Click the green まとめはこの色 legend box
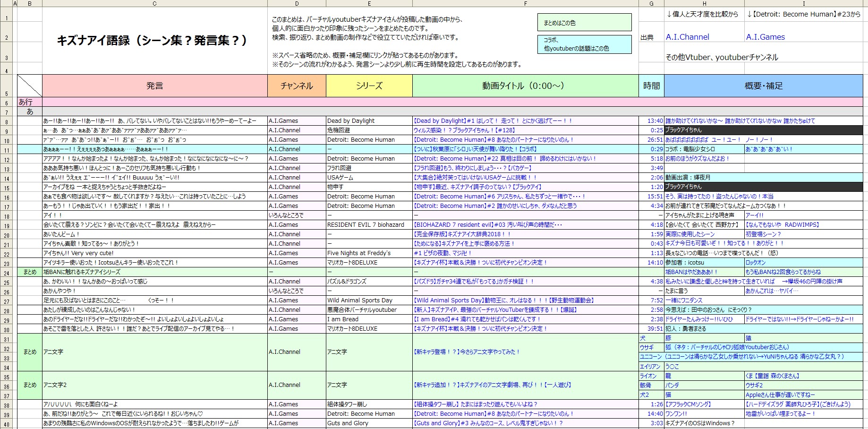This screenshot has width=868, height=429. [584, 23]
